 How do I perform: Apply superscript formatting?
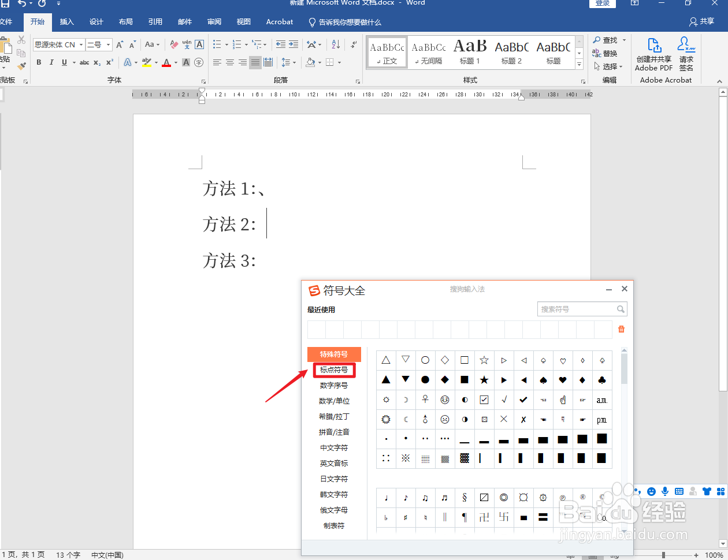point(109,62)
